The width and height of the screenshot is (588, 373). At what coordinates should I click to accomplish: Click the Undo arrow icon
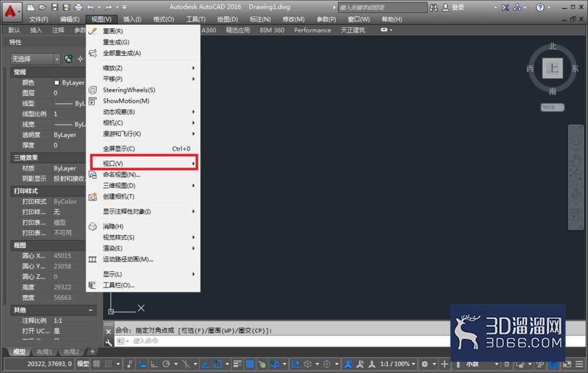click(x=91, y=7)
